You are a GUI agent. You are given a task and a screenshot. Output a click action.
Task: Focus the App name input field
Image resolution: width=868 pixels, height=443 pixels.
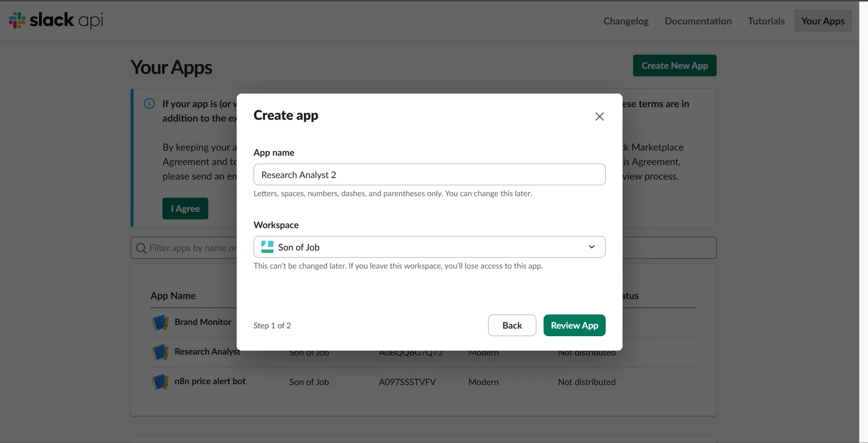[x=429, y=175]
